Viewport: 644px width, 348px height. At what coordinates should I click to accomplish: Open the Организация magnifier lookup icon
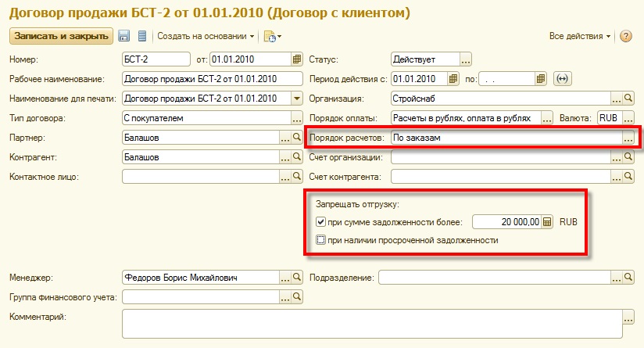628,99
